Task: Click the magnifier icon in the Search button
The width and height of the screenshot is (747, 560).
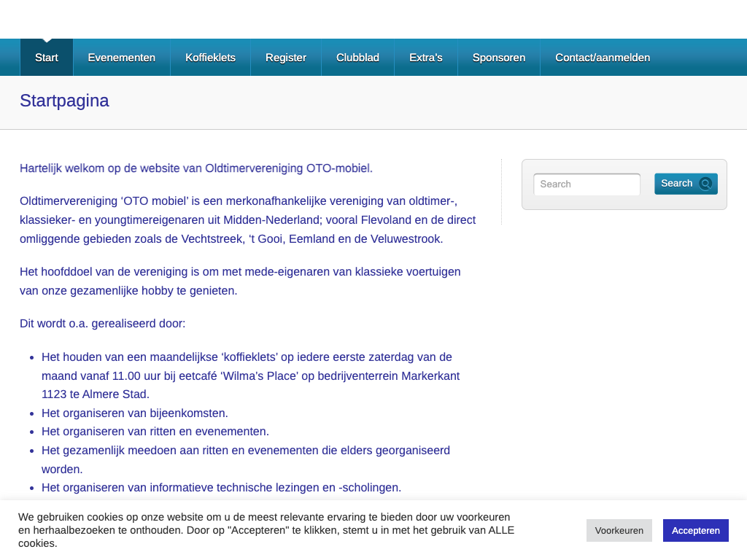Action: click(705, 184)
